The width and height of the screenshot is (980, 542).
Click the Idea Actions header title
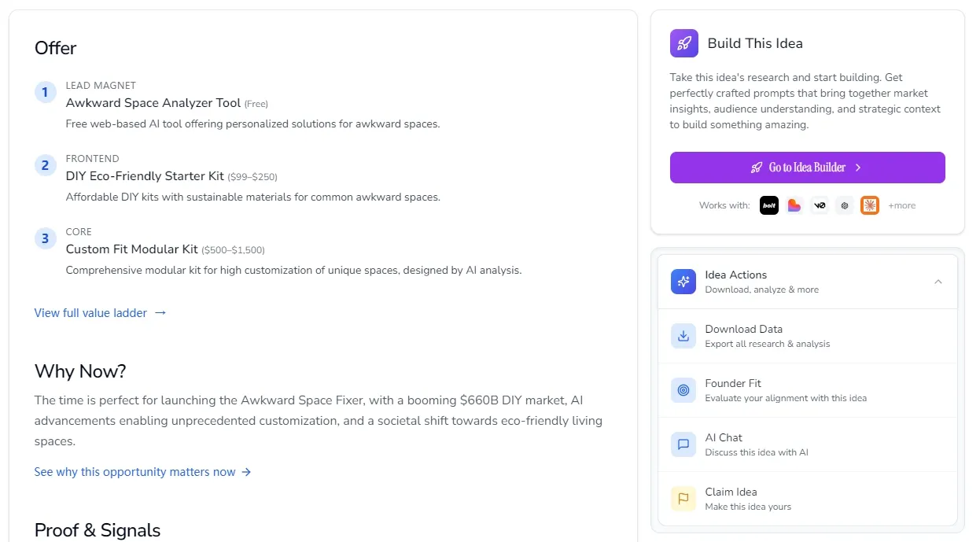[735, 275]
